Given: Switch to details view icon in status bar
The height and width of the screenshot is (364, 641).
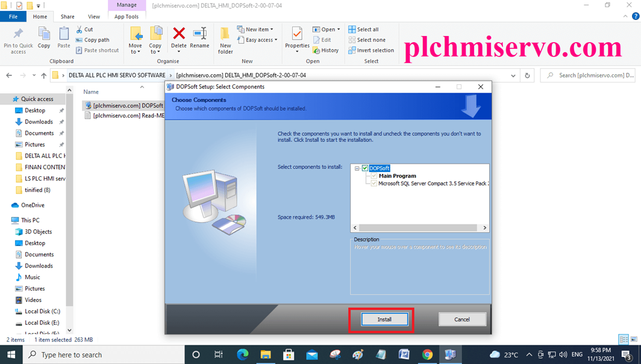Looking at the screenshot, I should tap(624, 339).
